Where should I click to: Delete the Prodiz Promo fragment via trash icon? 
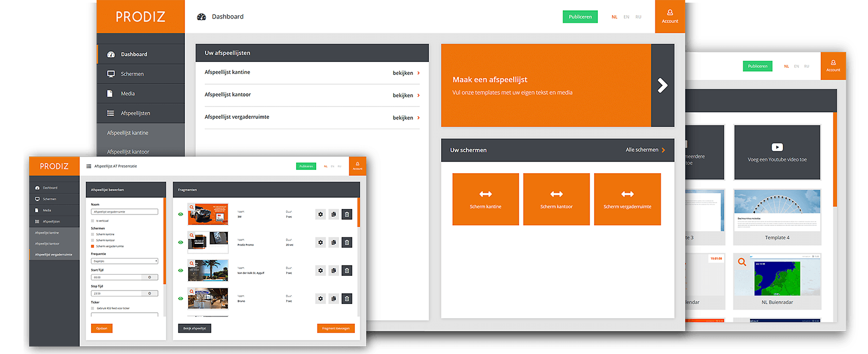(x=347, y=243)
